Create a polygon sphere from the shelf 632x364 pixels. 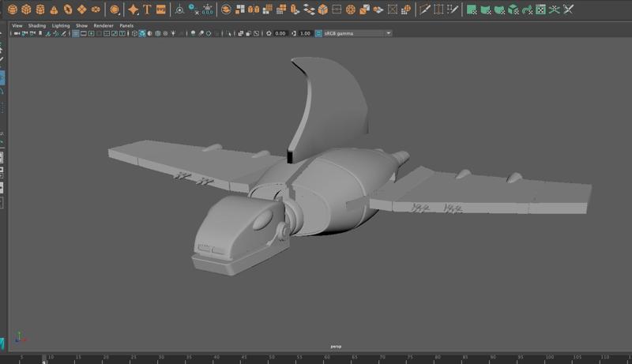[13, 9]
